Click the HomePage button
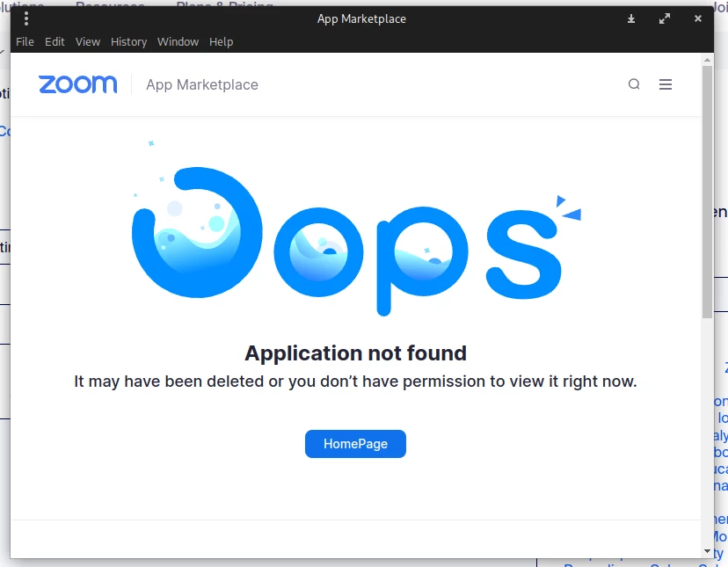 pos(355,443)
